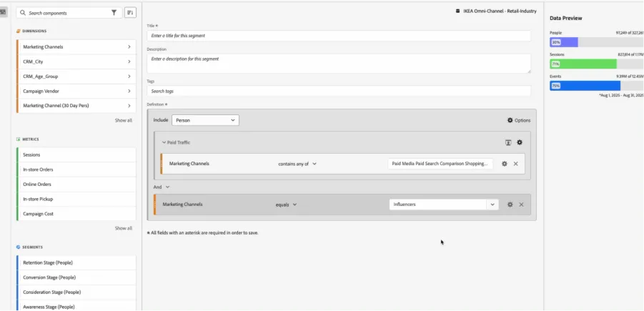
Task: Expand Marketing Channels dimension chevron
Action: (x=129, y=47)
